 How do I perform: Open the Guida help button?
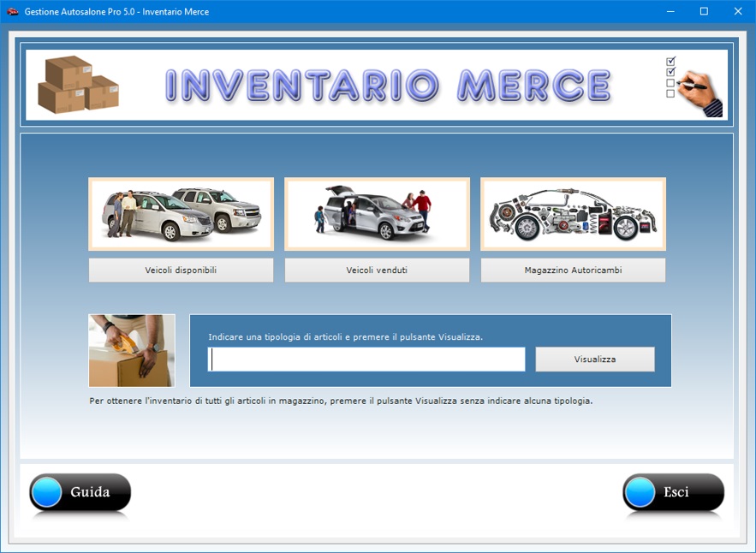80,491
